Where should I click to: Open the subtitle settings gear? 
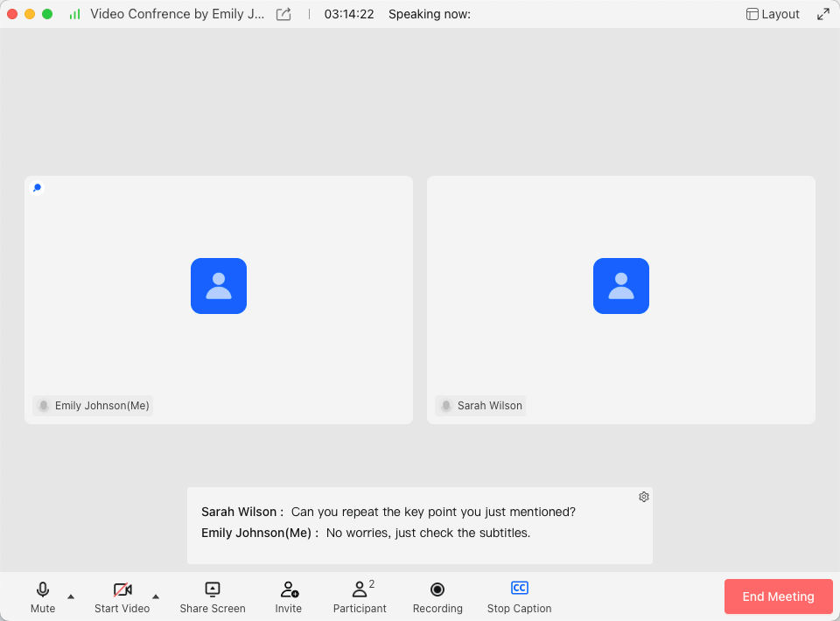[643, 496]
